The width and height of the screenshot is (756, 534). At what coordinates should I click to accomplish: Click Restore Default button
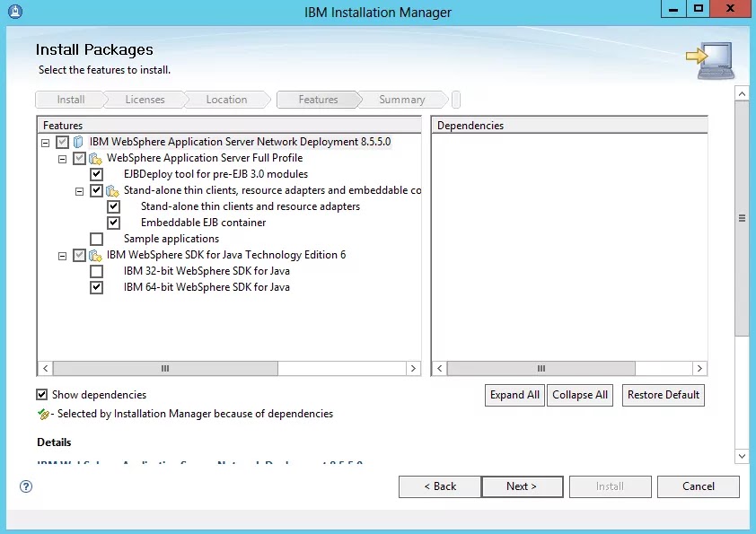tap(663, 395)
